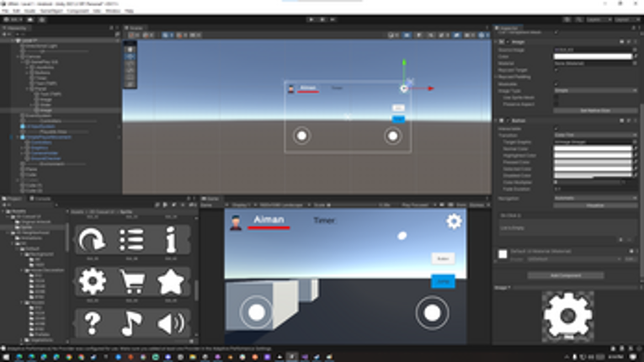Select the Move tool in Scene toolbar

click(x=130, y=56)
